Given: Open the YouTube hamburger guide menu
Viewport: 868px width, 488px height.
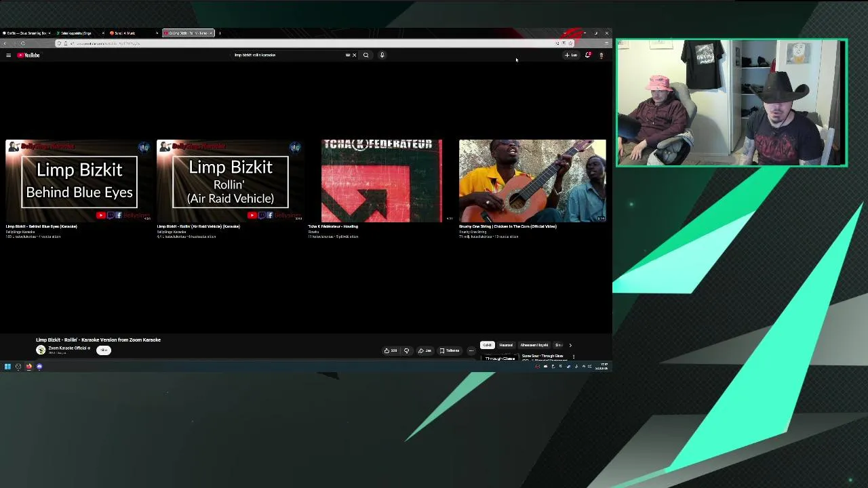Looking at the screenshot, I should point(8,55).
